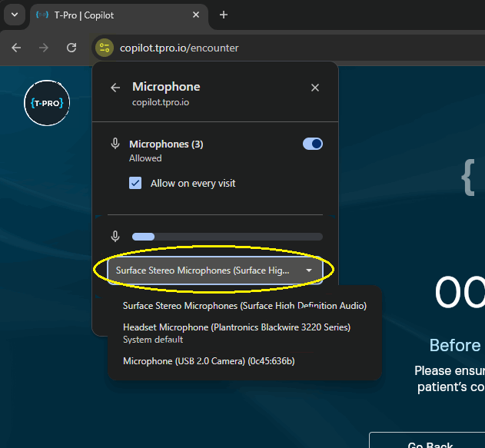
Task: Choose Microphone USB 2.0 Camera option
Action: point(208,361)
